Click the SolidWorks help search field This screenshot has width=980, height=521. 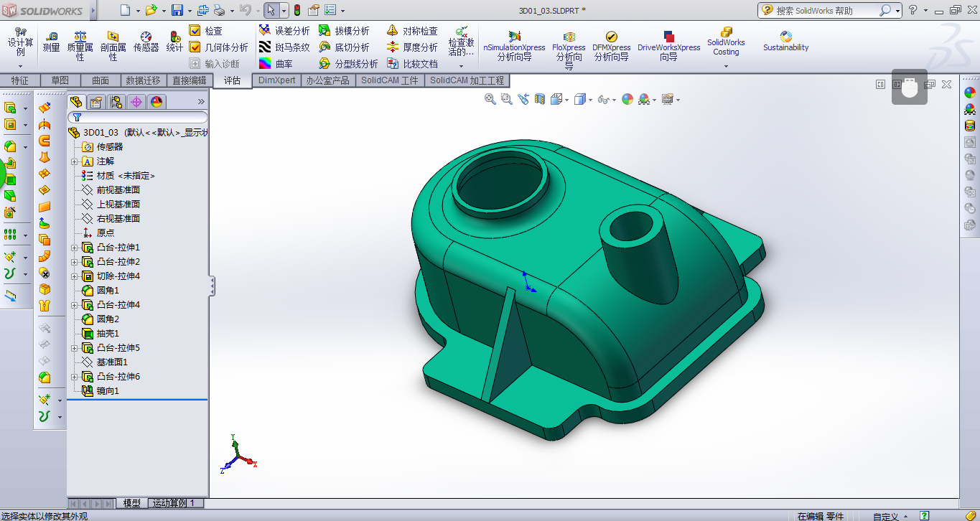click(x=826, y=10)
